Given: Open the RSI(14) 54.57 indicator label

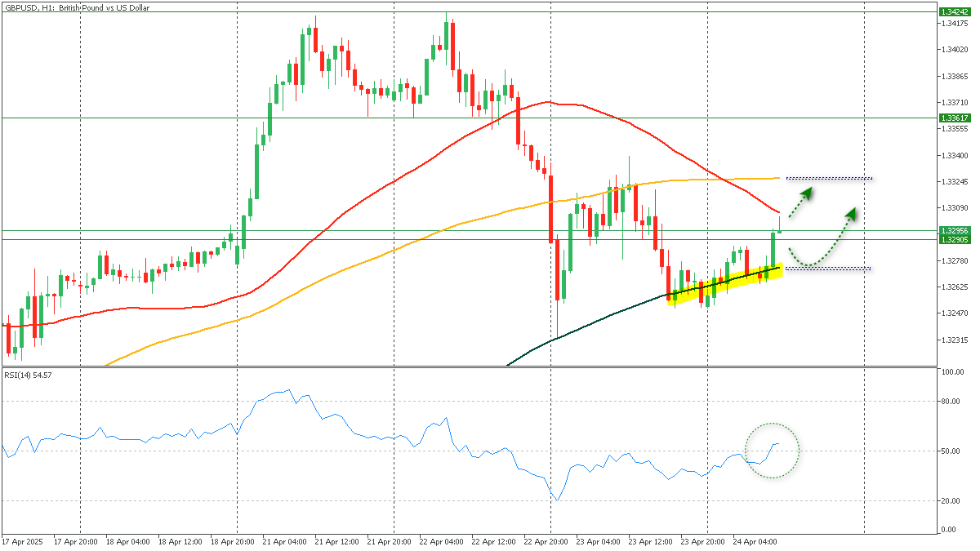Looking at the screenshot, I should coord(29,375).
